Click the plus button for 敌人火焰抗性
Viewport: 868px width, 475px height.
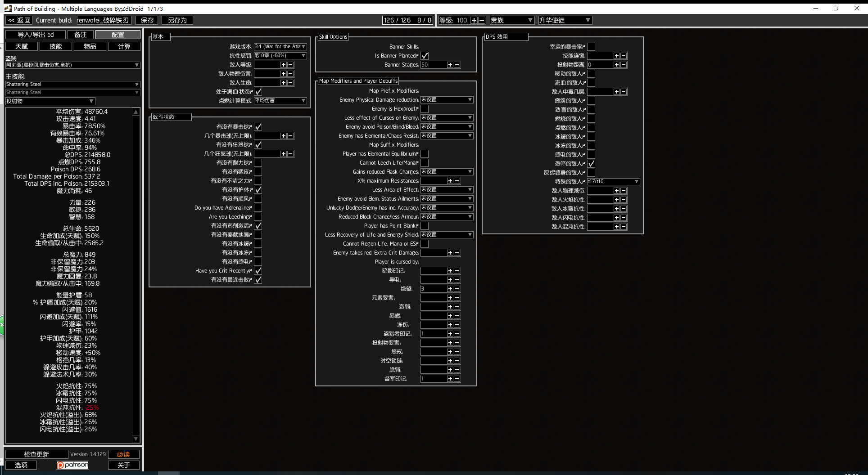point(616,200)
